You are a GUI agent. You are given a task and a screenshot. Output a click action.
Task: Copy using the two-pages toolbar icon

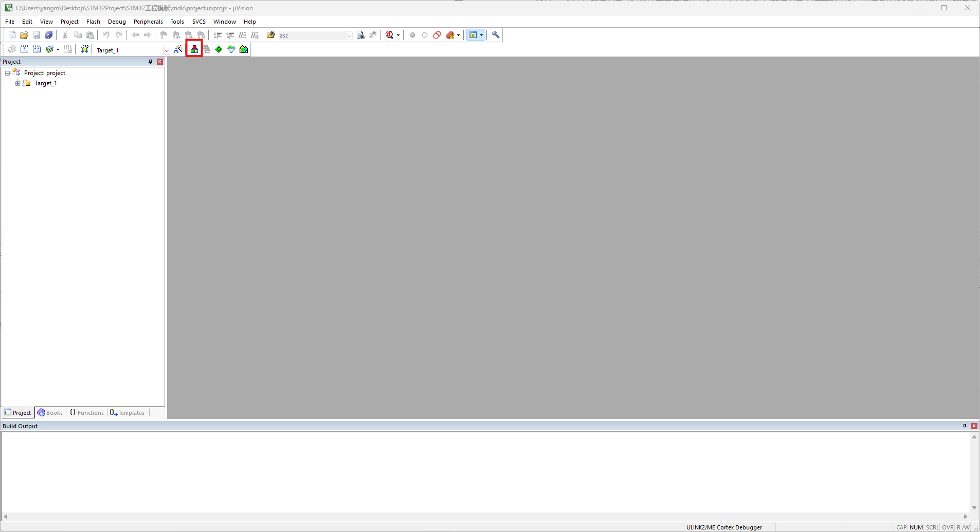point(78,35)
